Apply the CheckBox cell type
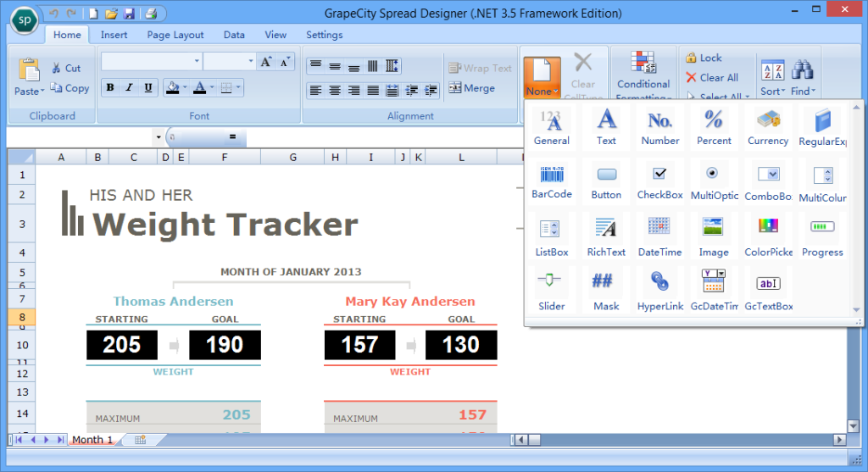 pyautogui.click(x=659, y=181)
